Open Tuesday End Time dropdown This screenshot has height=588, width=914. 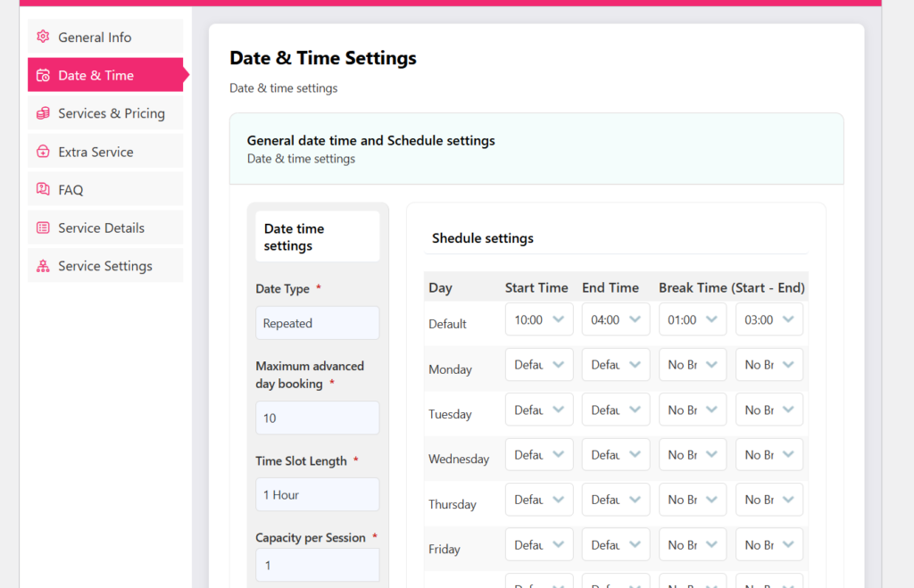coord(616,410)
